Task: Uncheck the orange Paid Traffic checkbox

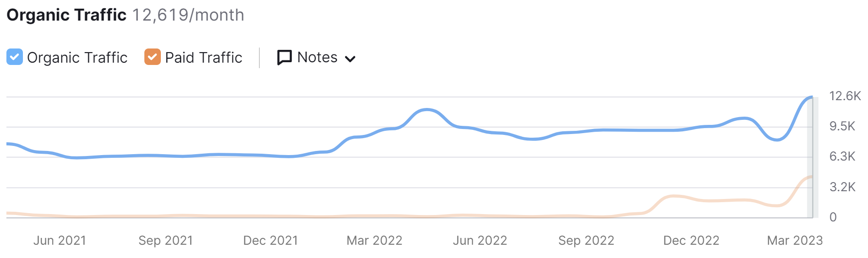Action: click(153, 57)
